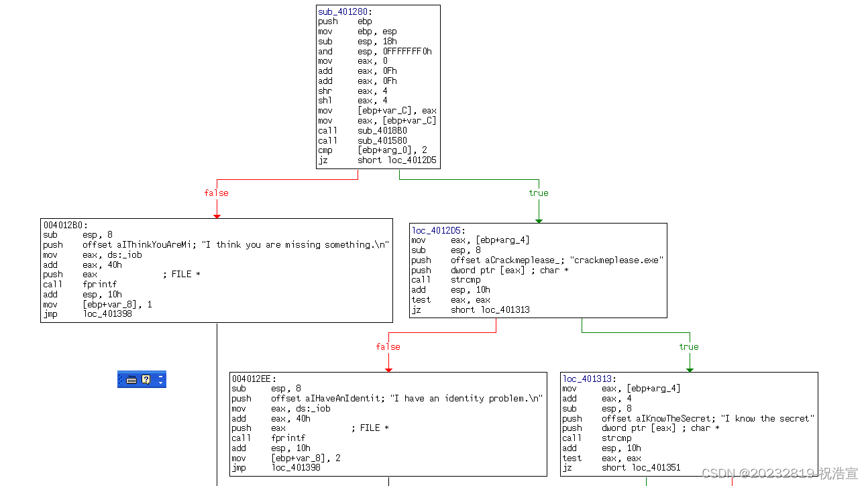Click the 'add eax, 4' instruction
The image size is (868, 486).
point(597,399)
